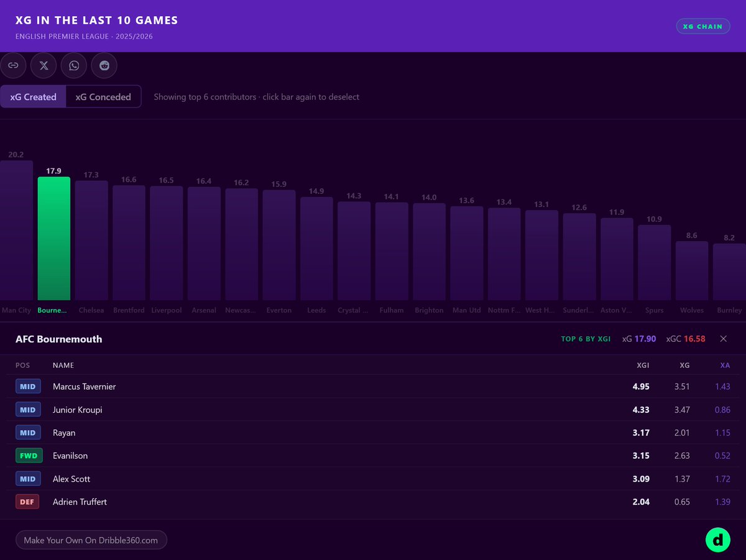Click the XG column header
Image resolution: width=746 pixels, height=560 pixels.
click(684, 365)
